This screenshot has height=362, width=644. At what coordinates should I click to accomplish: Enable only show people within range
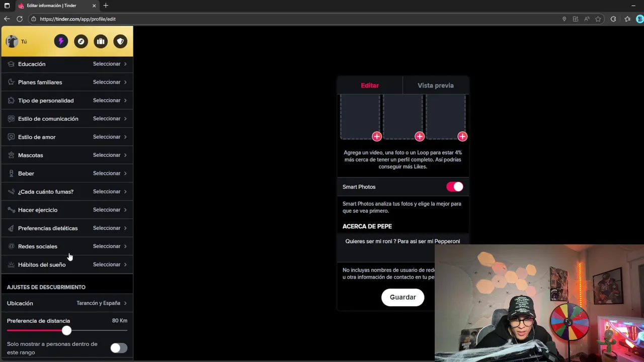(x=119, y=348)
